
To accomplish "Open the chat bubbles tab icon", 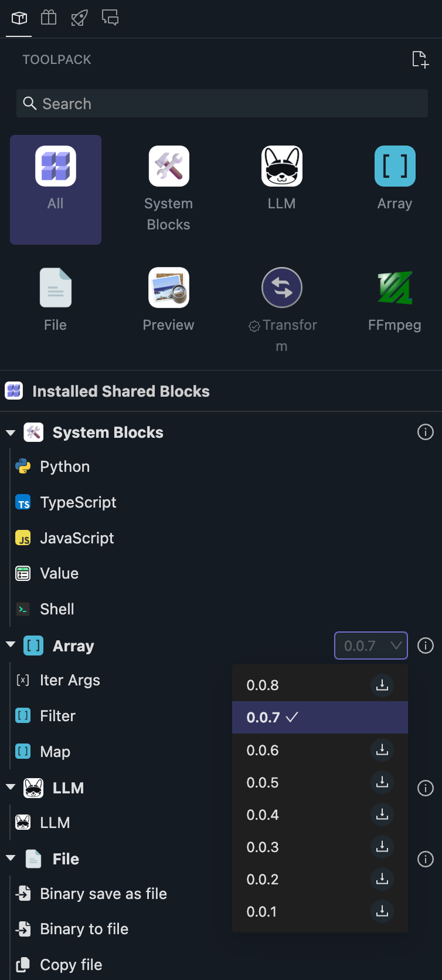I will [x=110, y=18].
